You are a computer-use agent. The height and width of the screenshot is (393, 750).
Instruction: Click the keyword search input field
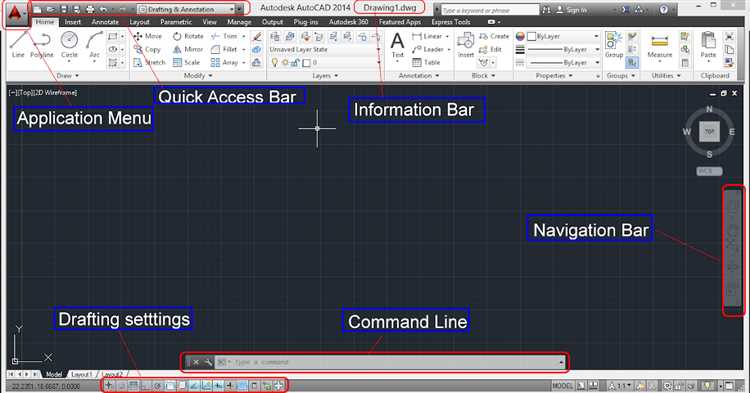pyautogui.click(x=489, y=10)
